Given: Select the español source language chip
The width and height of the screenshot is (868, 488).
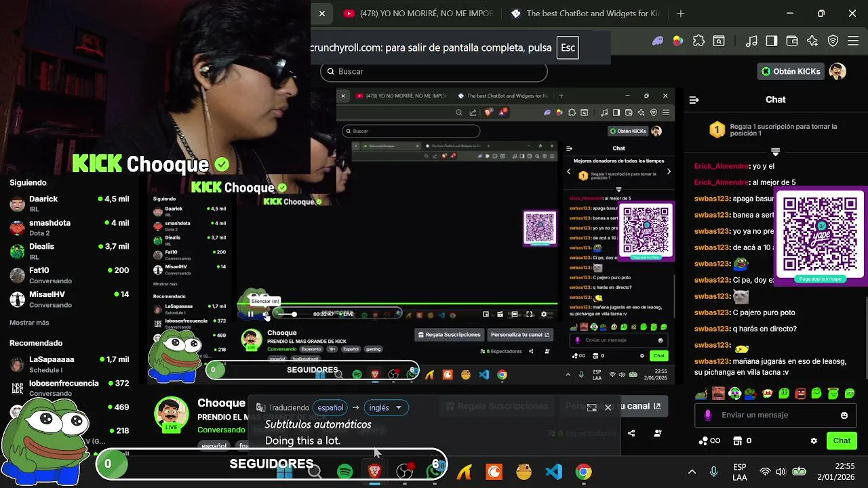Looking at the screenshot, I should tap(330, 407).
